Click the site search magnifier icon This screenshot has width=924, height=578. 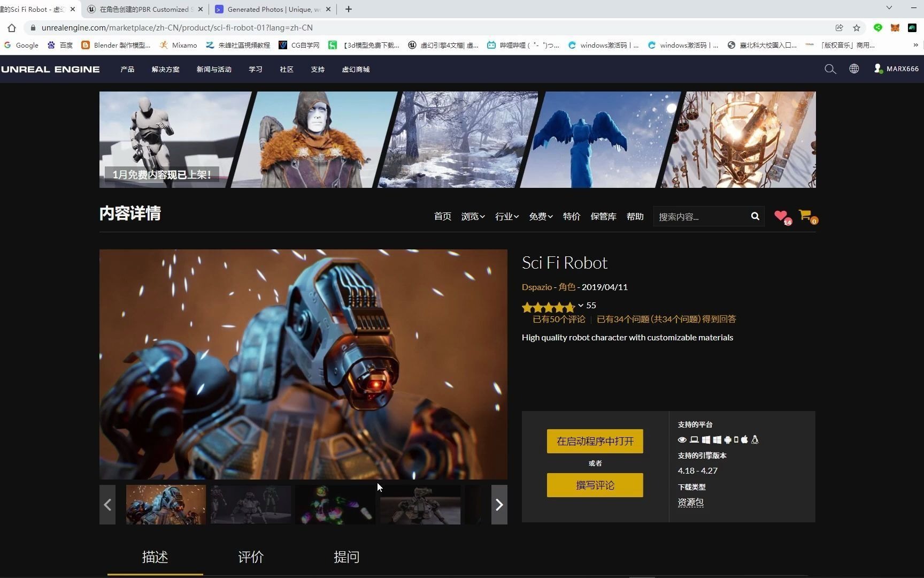(x=830, y=69)
